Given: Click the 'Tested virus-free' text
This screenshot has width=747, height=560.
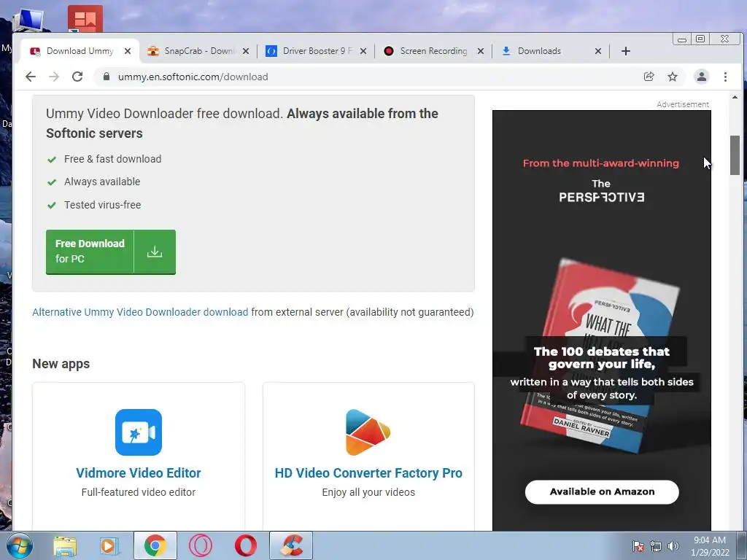Looking at the screenshot, I should (102, 205).
